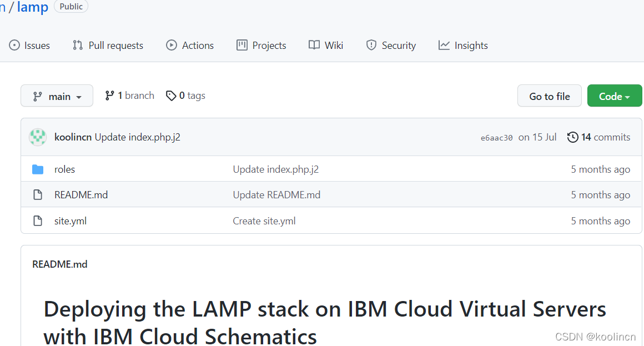Viewport: 644px width, 346px height.
Task: Open the lamp repository link
Action: pos(32,7)
